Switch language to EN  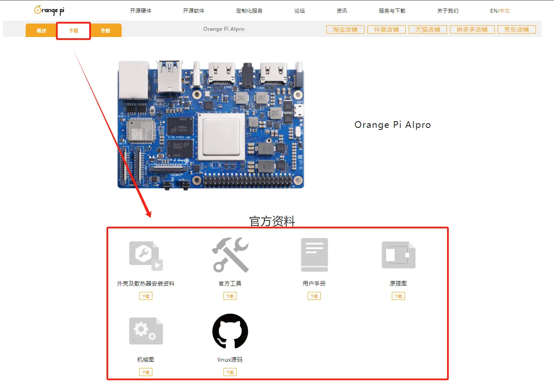[494, 11]
